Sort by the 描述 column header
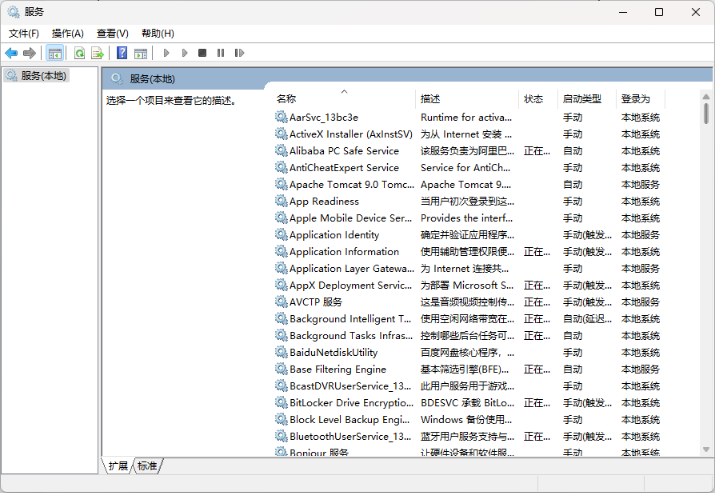Screen dimensions: 715x493 [x=467, y=99]
